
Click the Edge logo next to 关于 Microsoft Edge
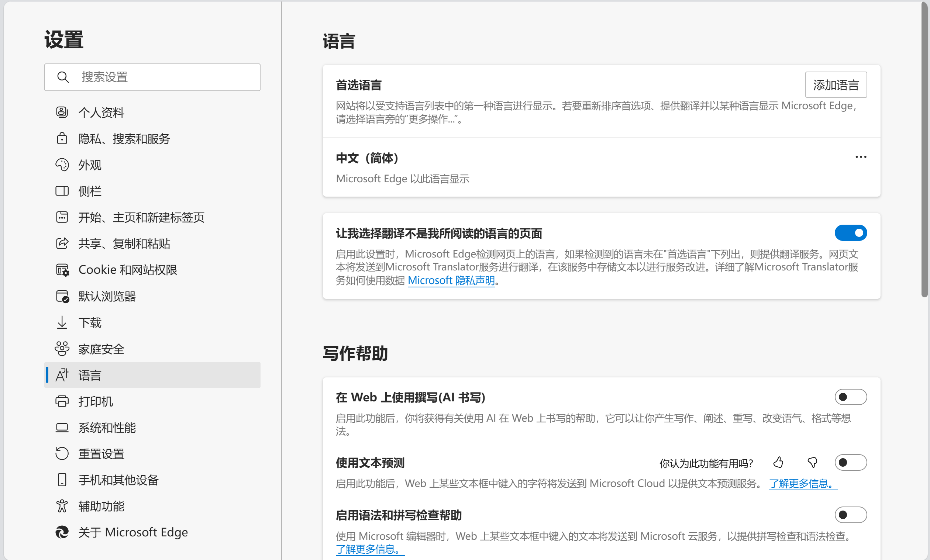pyautogui.click(x=62, y=532)
